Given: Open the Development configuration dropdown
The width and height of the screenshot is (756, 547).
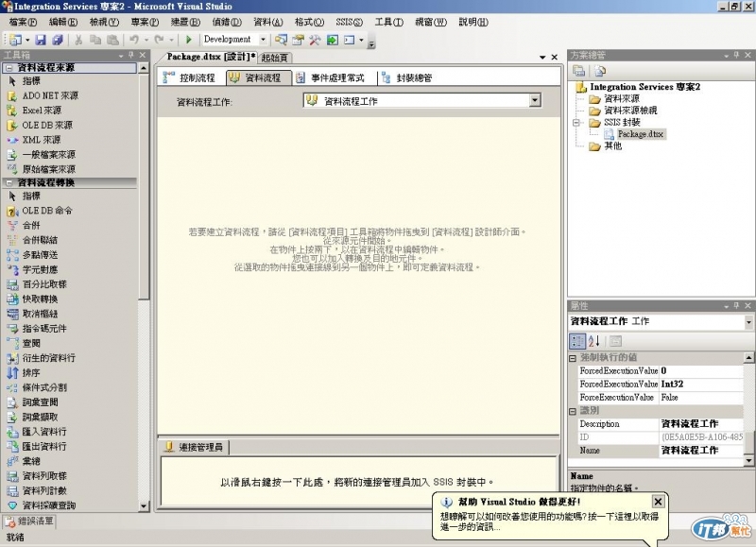Looking at the screenshot, I should [x=264, y=40].
